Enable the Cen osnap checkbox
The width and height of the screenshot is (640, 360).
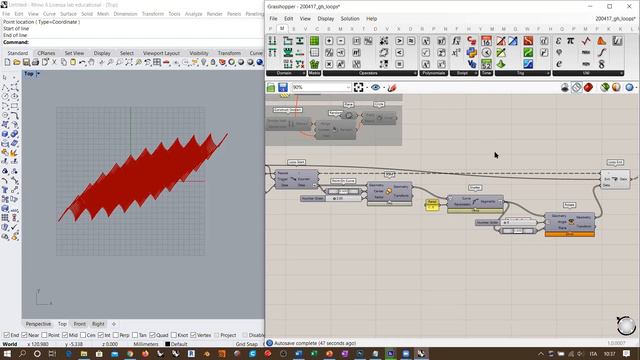(x=83, y=335)
